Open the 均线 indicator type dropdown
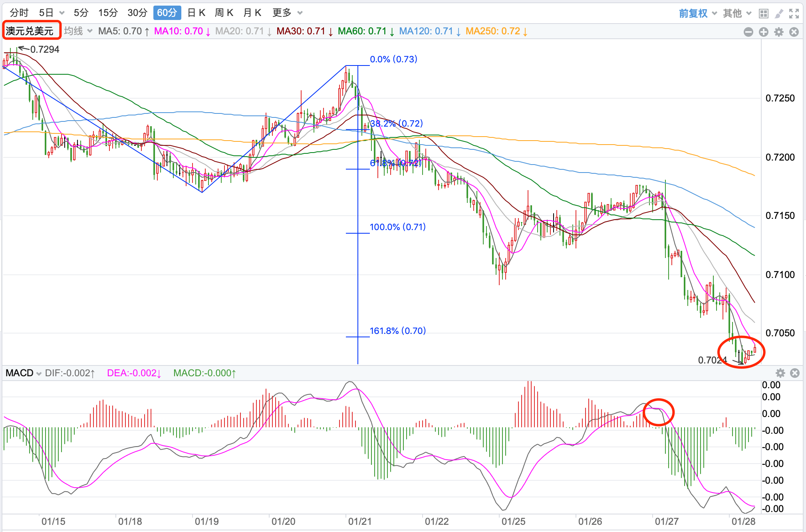The height and width of the screenshot is (532, 806). coord(78,31)
